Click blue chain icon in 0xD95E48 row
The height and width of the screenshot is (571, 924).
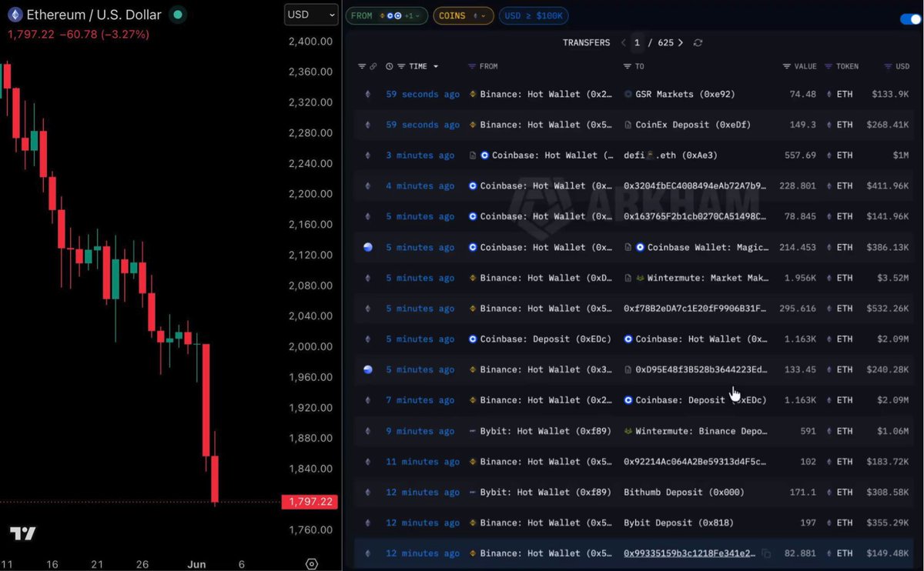(367, 369)
